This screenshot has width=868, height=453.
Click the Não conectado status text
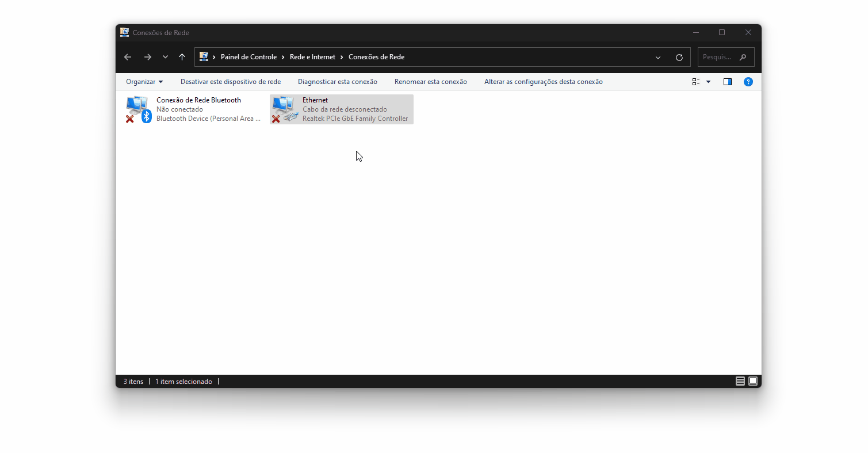pos(179,109)
